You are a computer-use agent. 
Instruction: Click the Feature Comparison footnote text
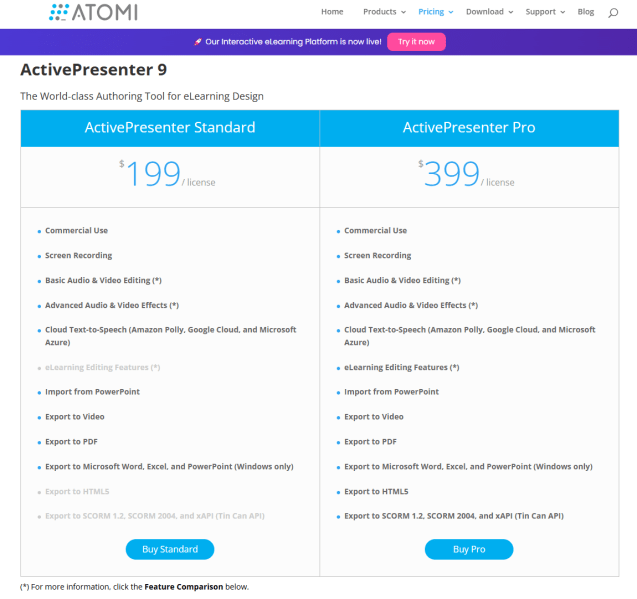[x=183, y=587]
